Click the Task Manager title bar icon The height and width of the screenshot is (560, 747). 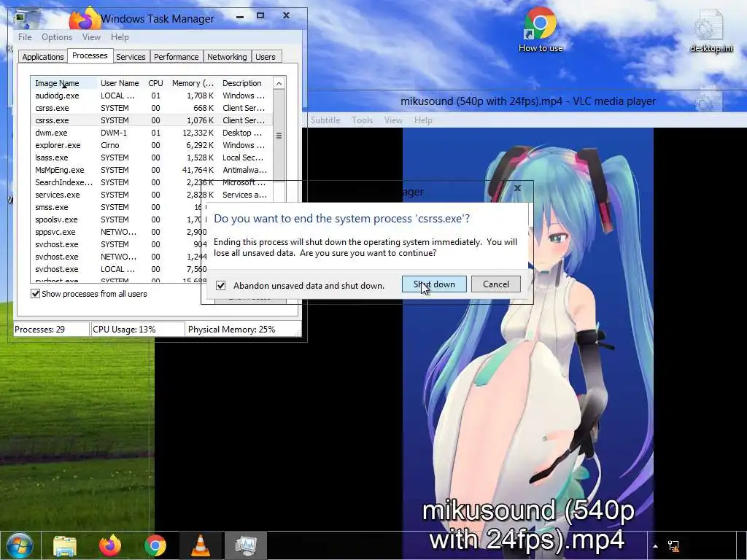21,18
